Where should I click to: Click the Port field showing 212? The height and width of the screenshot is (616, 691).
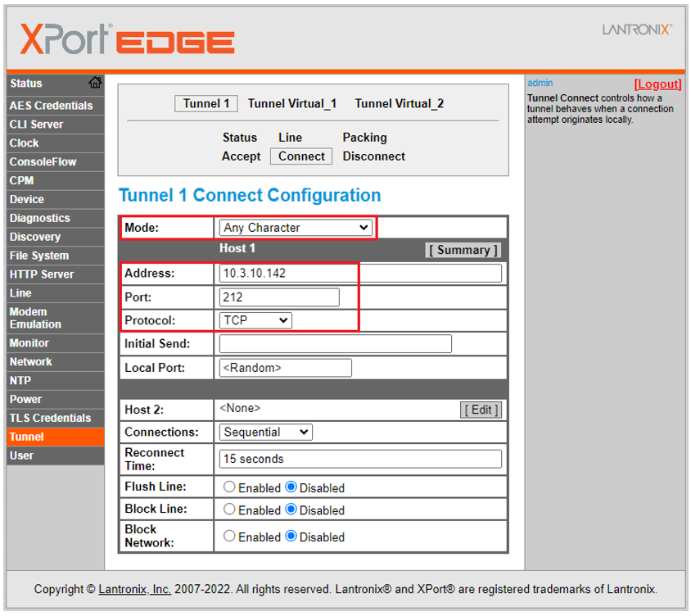click(x=279, y=297)
